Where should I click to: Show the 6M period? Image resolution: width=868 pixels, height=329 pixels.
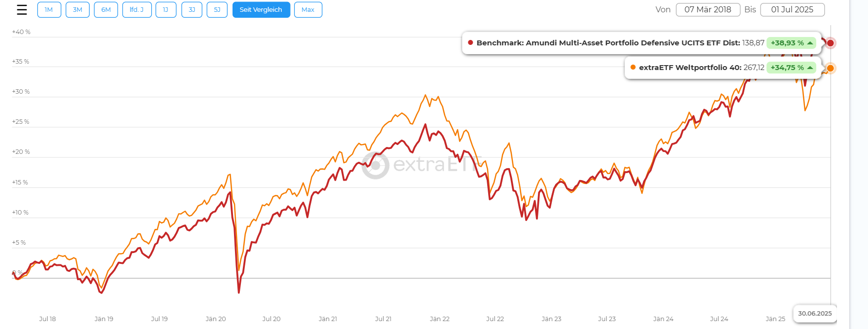106,10
